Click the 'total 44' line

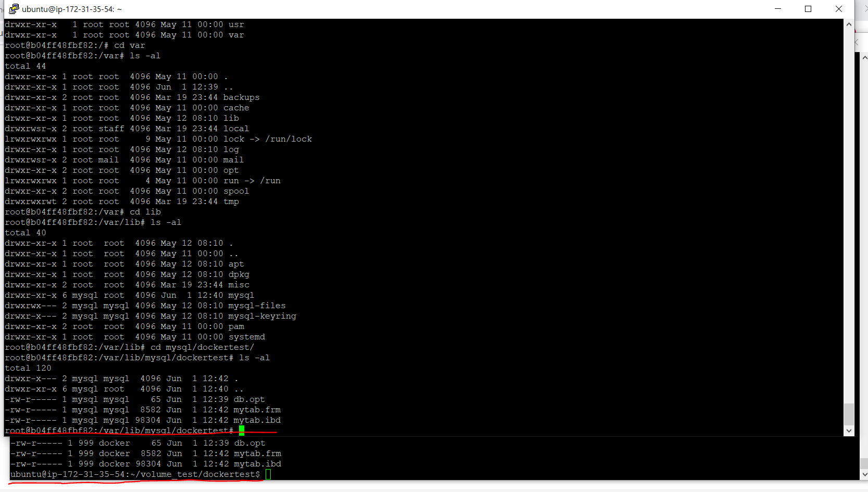tap(26, 66)
